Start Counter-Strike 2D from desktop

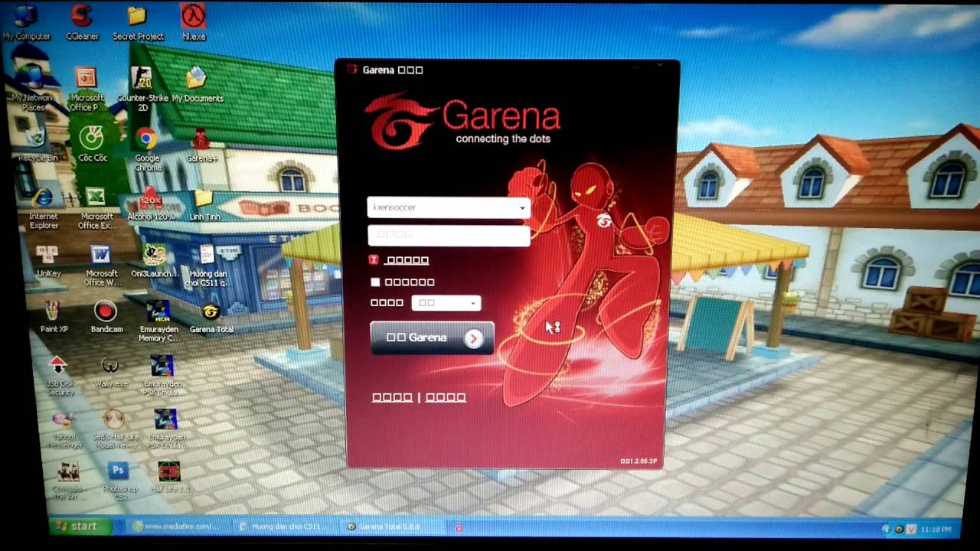(142, 89)
